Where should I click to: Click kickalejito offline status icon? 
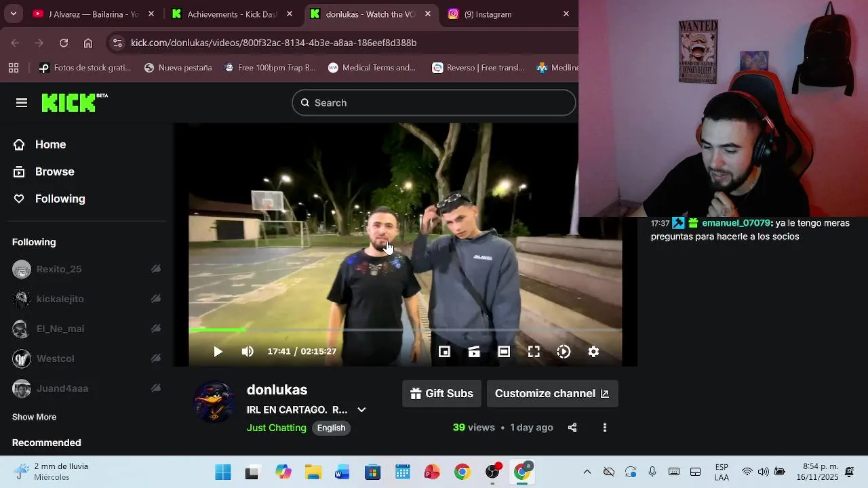[156, 299]
